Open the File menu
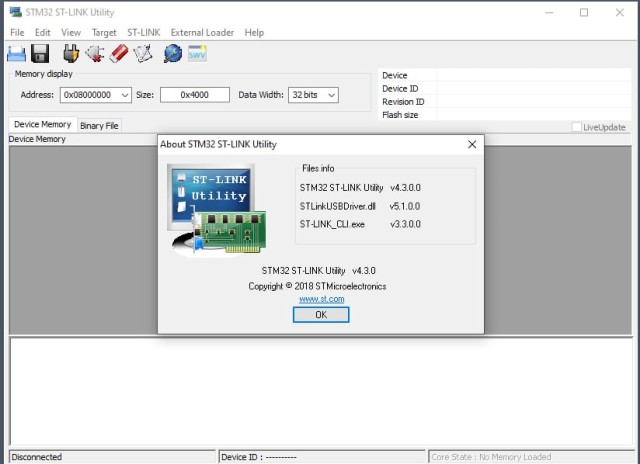The height and width of the screenshot is (464, 640). point(17,33)
